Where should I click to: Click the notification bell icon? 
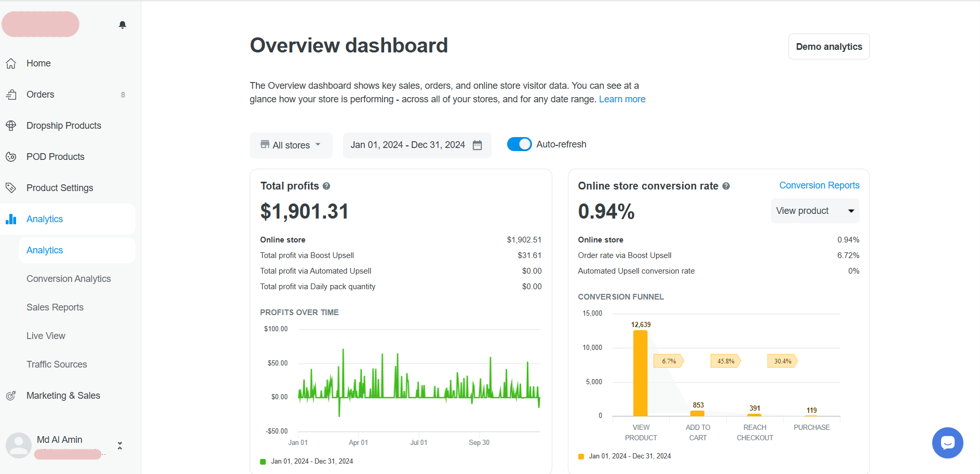pyautogui.click(x=122, y=25)
